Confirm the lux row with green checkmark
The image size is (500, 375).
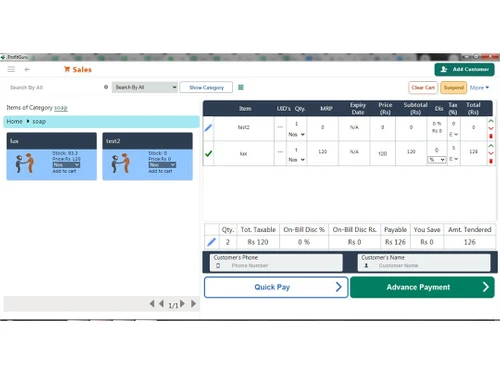click(x=208, y=154)
